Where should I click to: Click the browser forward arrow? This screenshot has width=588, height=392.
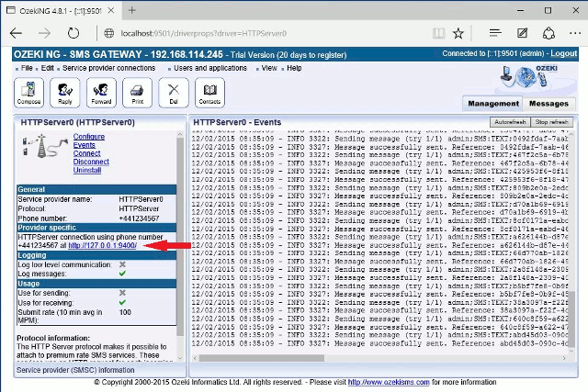point(45,33)
